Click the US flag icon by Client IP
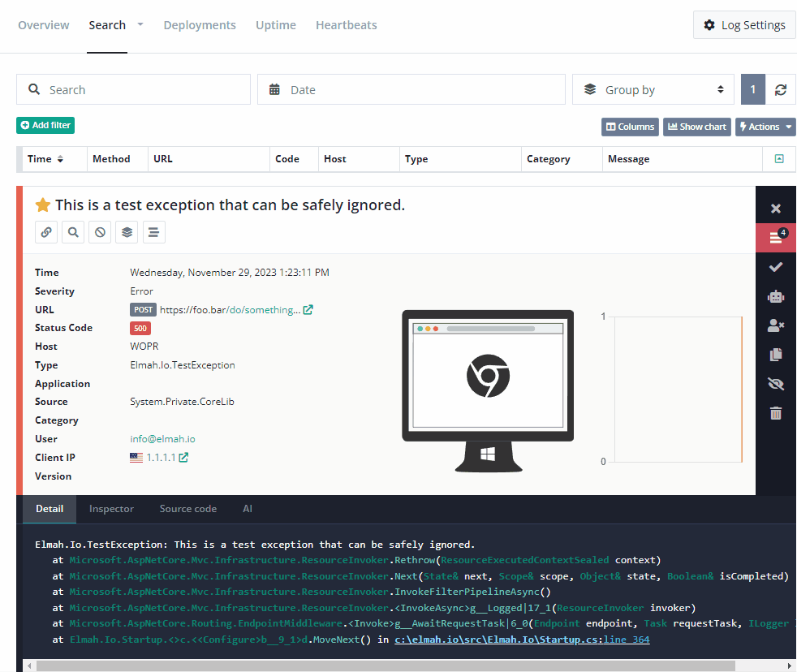 [136, 458]
